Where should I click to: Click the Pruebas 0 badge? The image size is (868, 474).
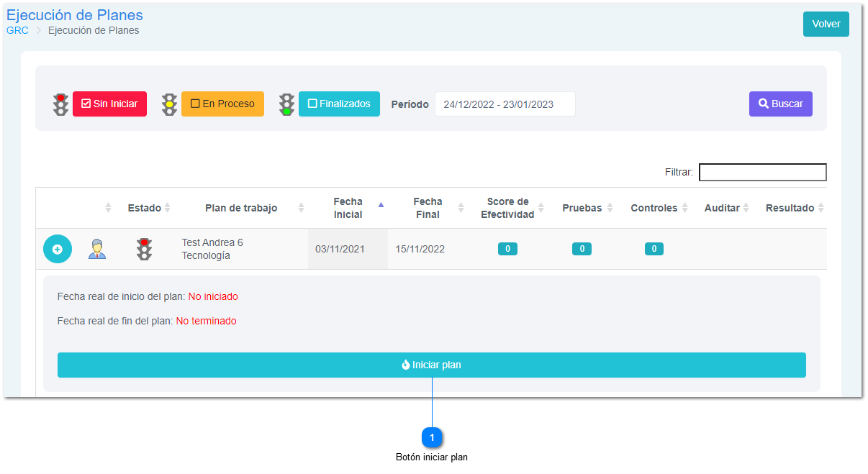[x=582, y=249]
